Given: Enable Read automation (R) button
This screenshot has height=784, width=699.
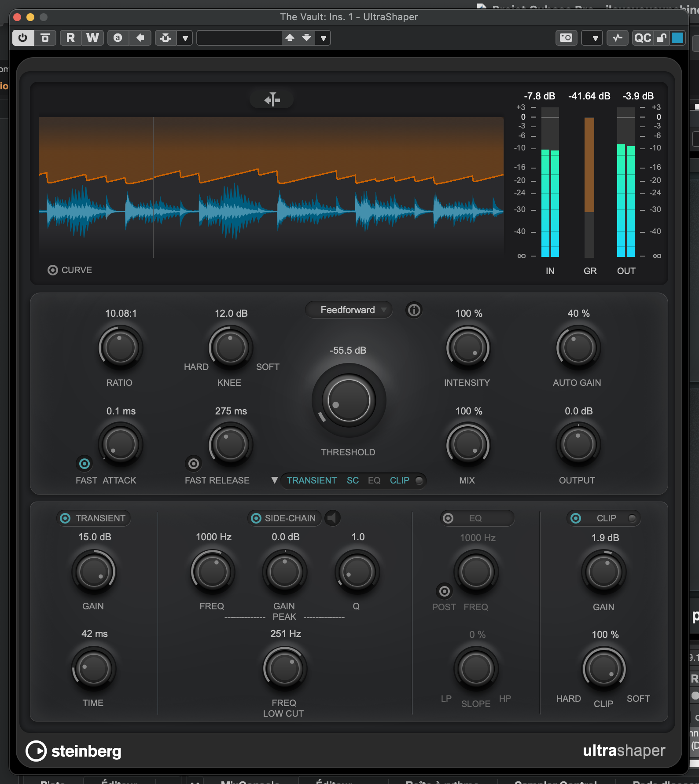Looking at the screenshot, I should [70, 38].
